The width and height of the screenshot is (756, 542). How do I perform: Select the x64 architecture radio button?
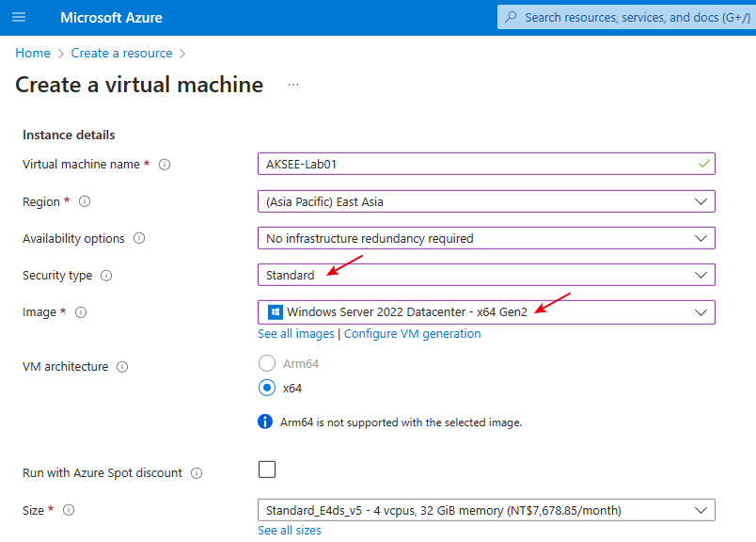pyautogui.click(x=267, y=388)
